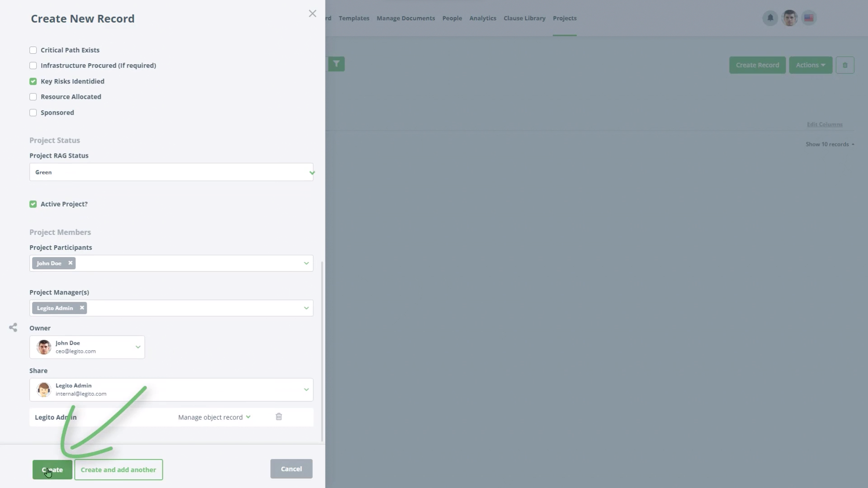Viewport: 868px width, 488px height.
Task: Go to the Analytics tab
Action: (482, 18)
